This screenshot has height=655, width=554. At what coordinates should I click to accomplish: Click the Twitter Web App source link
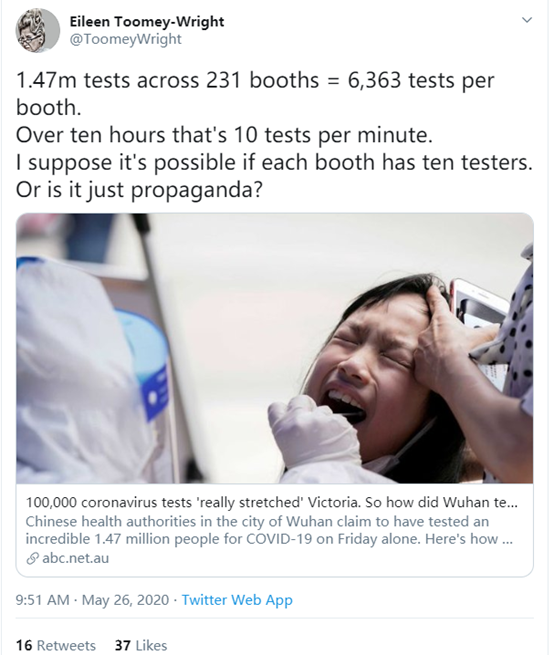pyautogui.click(x=237, y=600)
